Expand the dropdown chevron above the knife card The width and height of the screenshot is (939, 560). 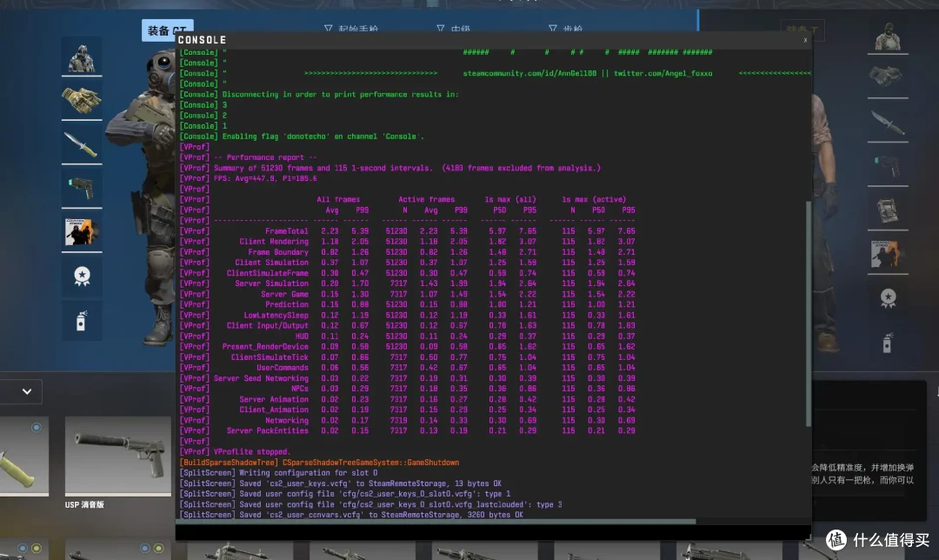point(26,391)
